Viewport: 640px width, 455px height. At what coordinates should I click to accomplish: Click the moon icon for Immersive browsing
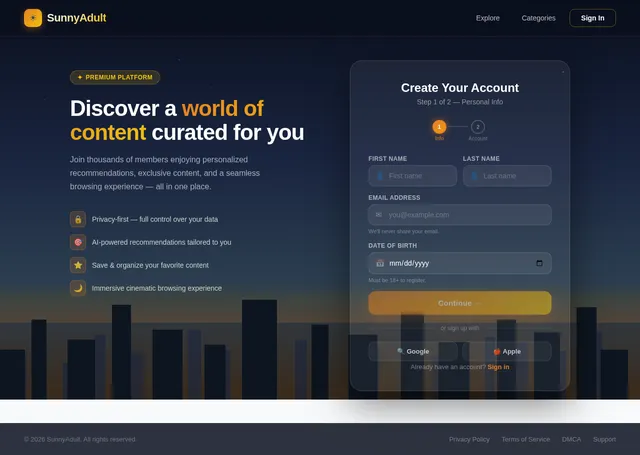coord(78,288)
